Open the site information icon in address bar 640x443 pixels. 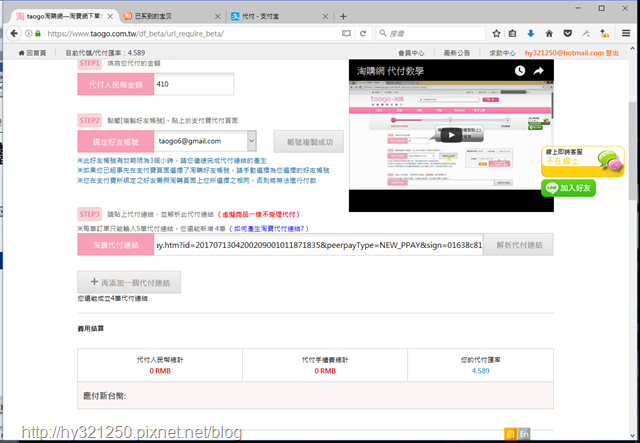pyautogui.click(x=29, y=33)
